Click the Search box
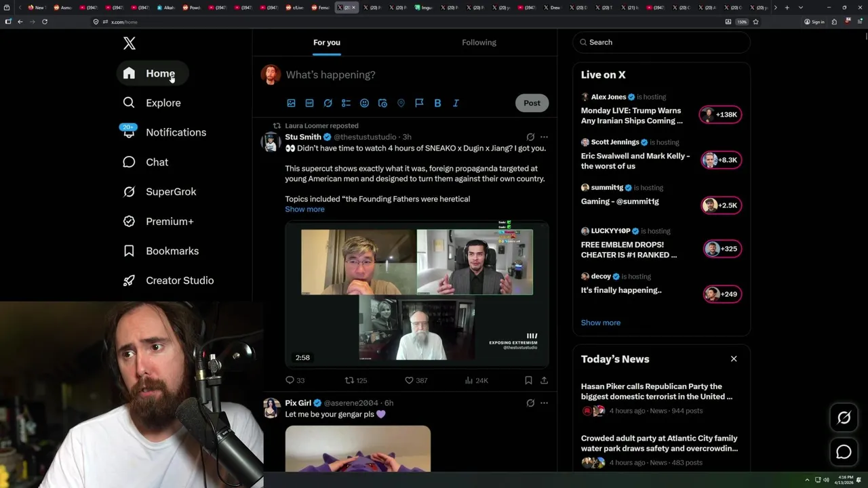Image resolution: width=868 pixels, height=488 pixels. pyautogui.click(x=661, y=42)
